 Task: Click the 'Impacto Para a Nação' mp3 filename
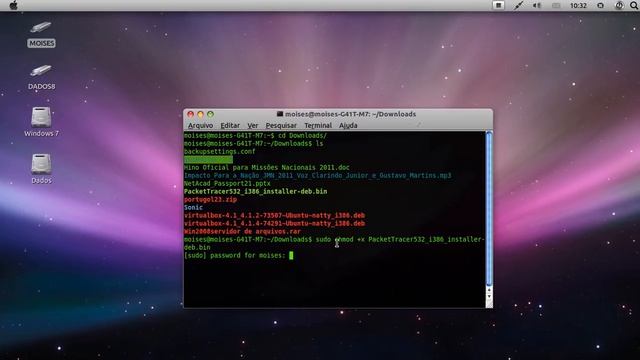pos(318,176)
